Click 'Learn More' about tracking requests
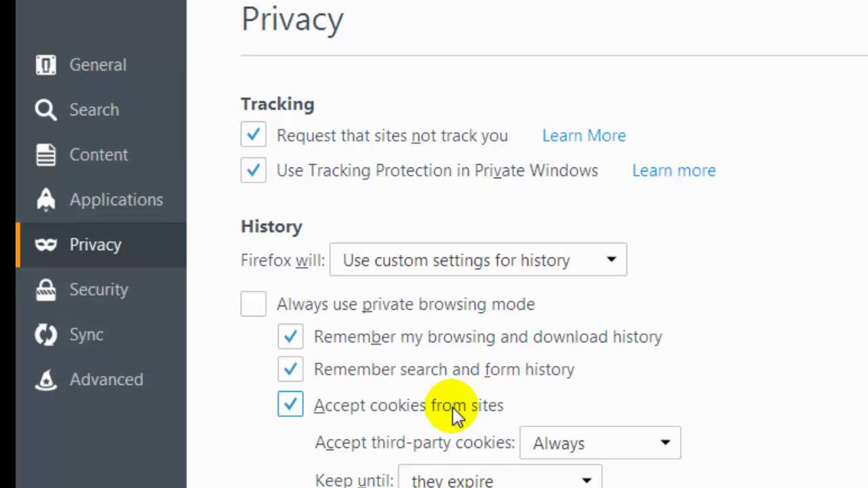Image resolution: width=868 pixels, height=488 pixels. point(584,135)
